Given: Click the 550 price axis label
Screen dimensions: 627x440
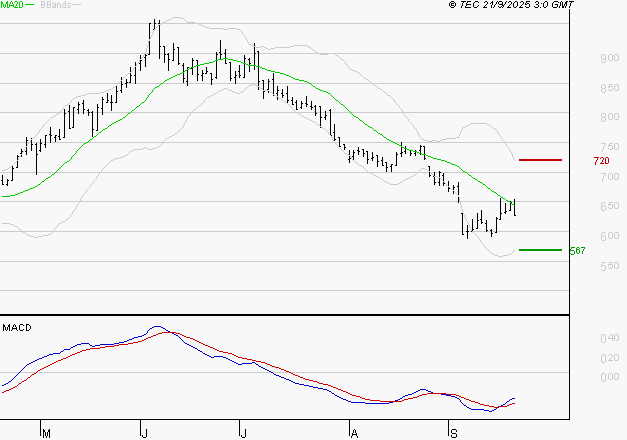Looking at the screenshot, I should pos(610,266).
